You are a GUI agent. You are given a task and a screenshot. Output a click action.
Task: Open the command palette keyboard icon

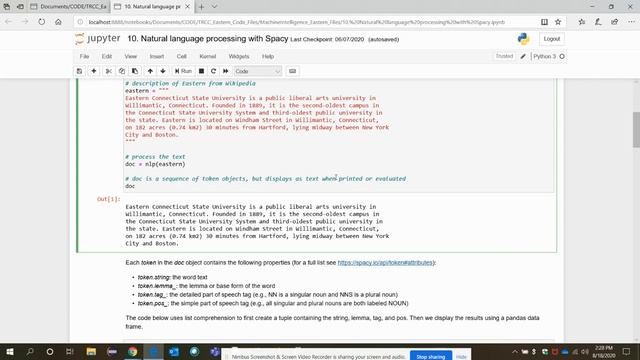click(x=292, y=71)
